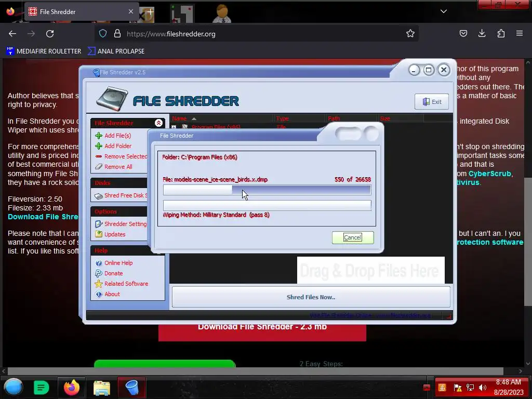The height and width of the screenshot is (399, 532).
Task: Click the File Shredder taskbar icon
Action: [131, 388]
